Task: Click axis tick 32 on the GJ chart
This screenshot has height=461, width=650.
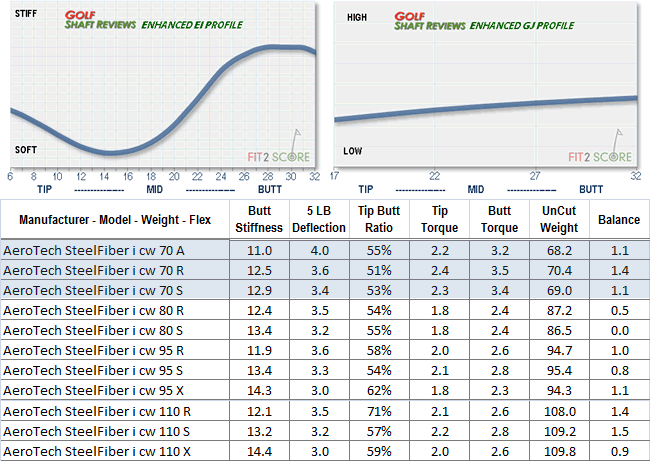Action: pos(636,176)
